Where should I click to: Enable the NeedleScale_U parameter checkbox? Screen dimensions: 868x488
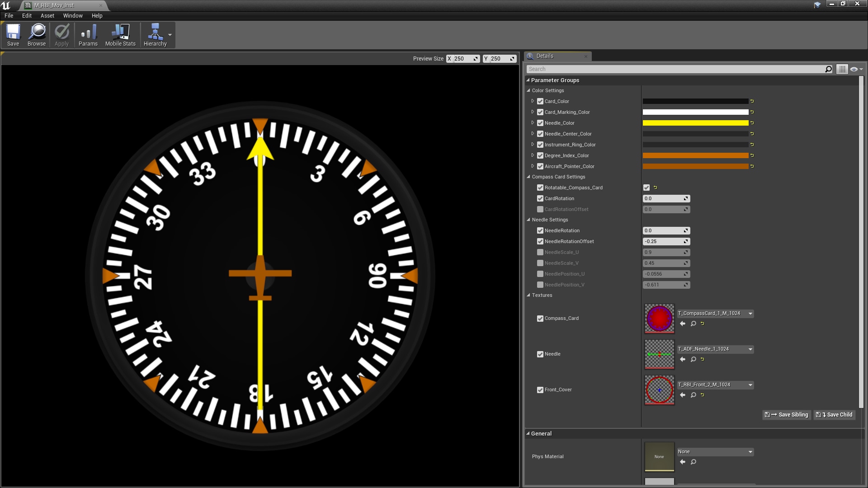pos(540,252)
